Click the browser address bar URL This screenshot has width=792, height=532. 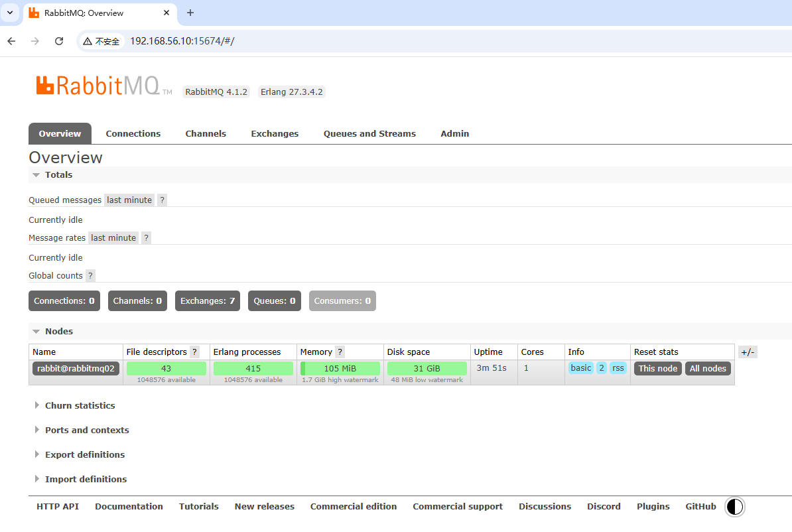182,41
